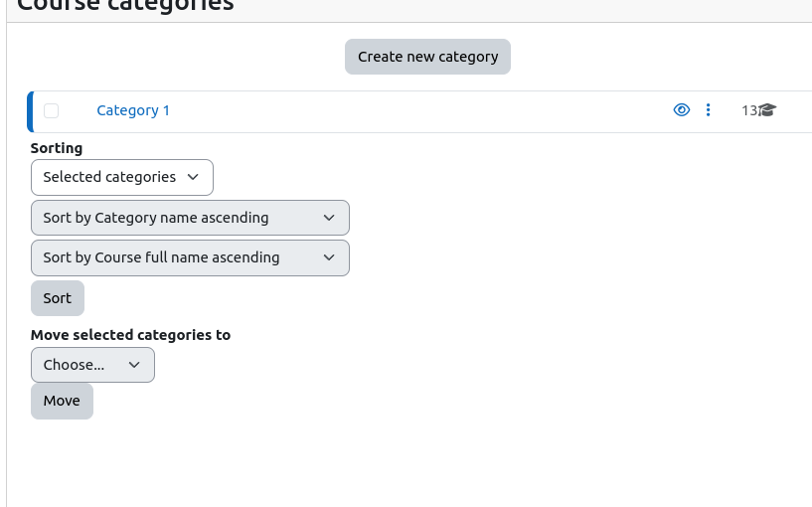Click the chevron on Category name sort box
812x507 pixels.
[329, 218]
